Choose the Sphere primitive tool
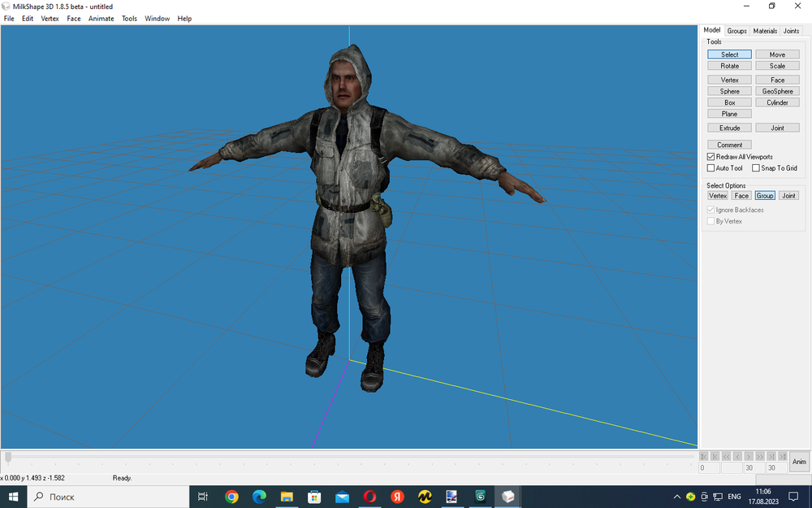Screen dimensions: 812x508 [728, 91]
